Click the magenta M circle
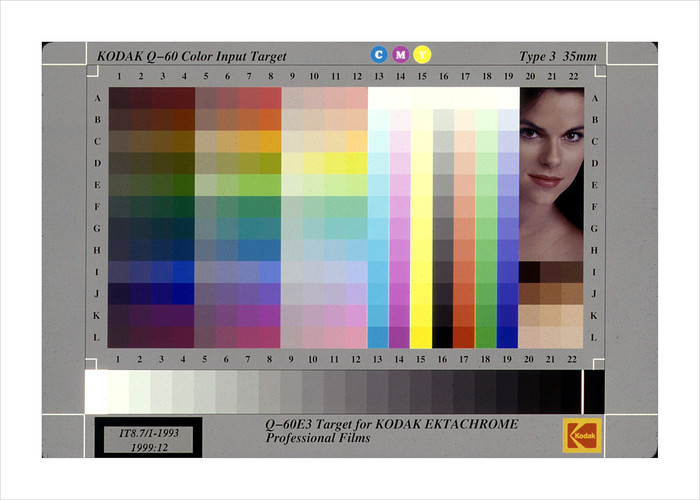700x500 pixels. pos(400,54)
